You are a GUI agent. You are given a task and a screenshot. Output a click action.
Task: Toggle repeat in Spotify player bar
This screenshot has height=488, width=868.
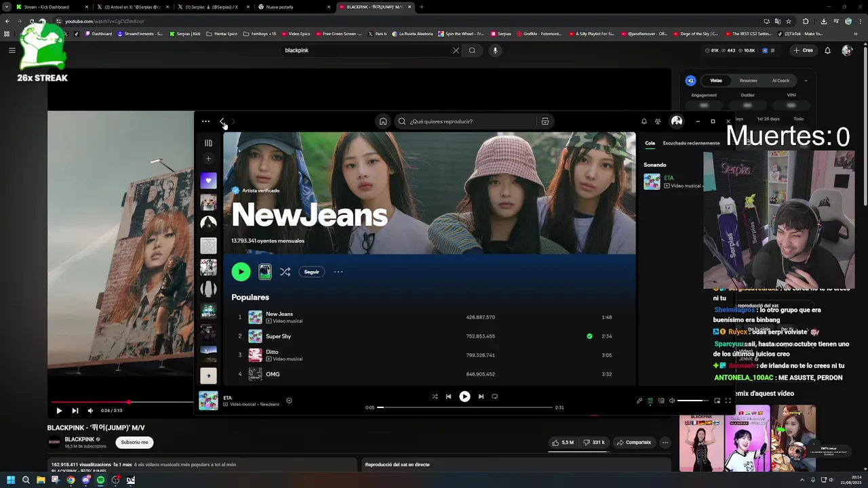point(494,396)
